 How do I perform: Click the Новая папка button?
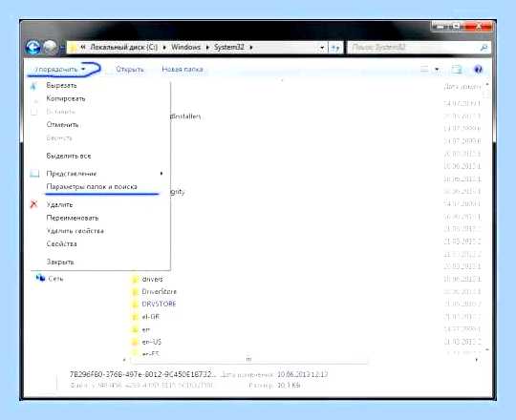coord(183,70)
